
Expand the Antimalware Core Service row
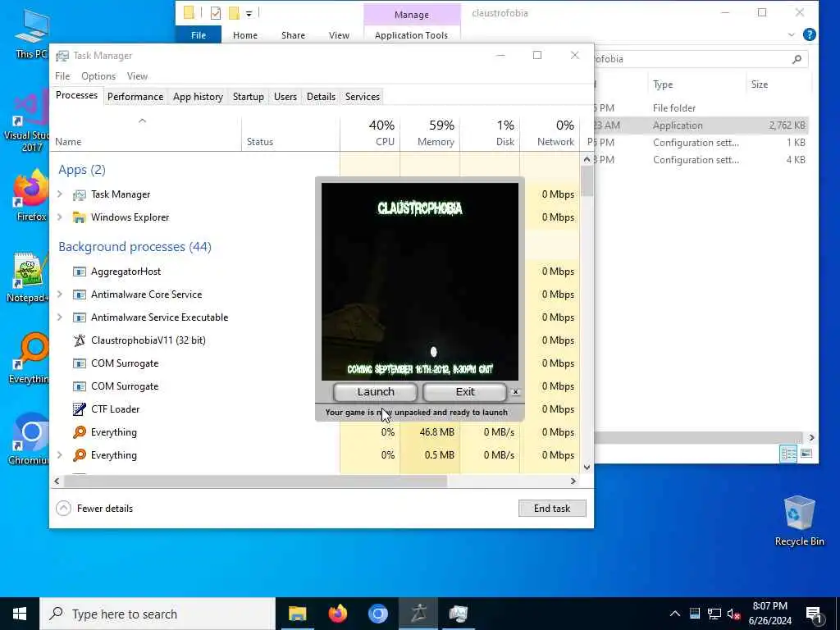(60, 294)
